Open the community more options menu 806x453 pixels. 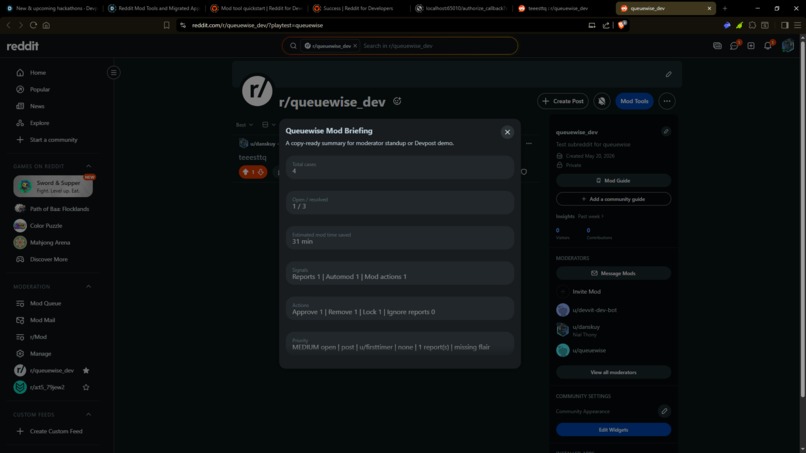tap(667, 101)
